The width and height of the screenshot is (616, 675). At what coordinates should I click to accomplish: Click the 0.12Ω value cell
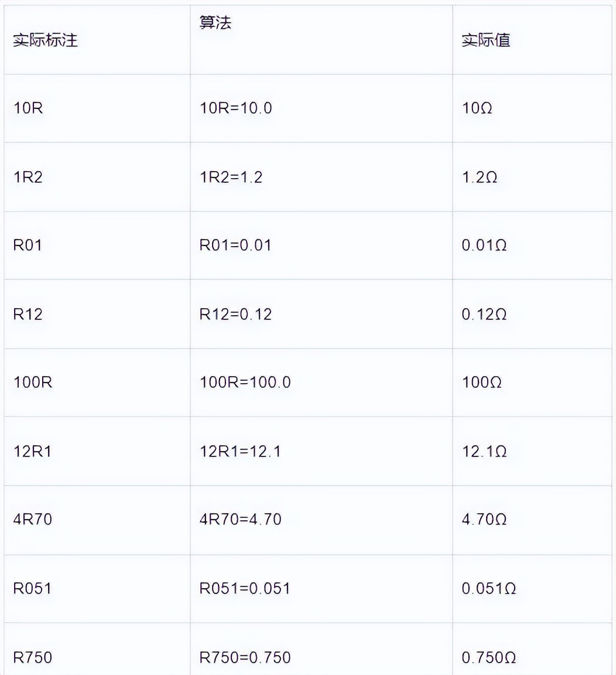(484, 314)
